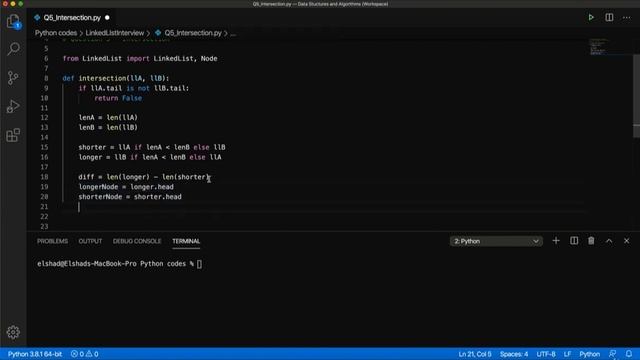
Task: Click 'longerNode = longer.head' line
Action: [x=126, y=187]
